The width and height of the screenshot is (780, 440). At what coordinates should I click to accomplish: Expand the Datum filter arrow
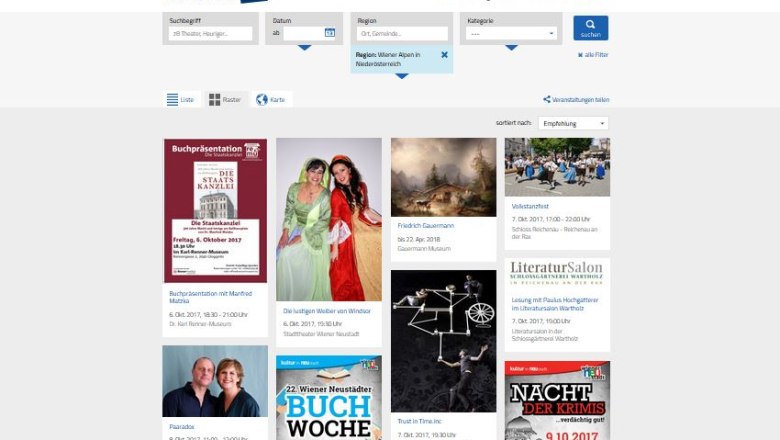304,48
